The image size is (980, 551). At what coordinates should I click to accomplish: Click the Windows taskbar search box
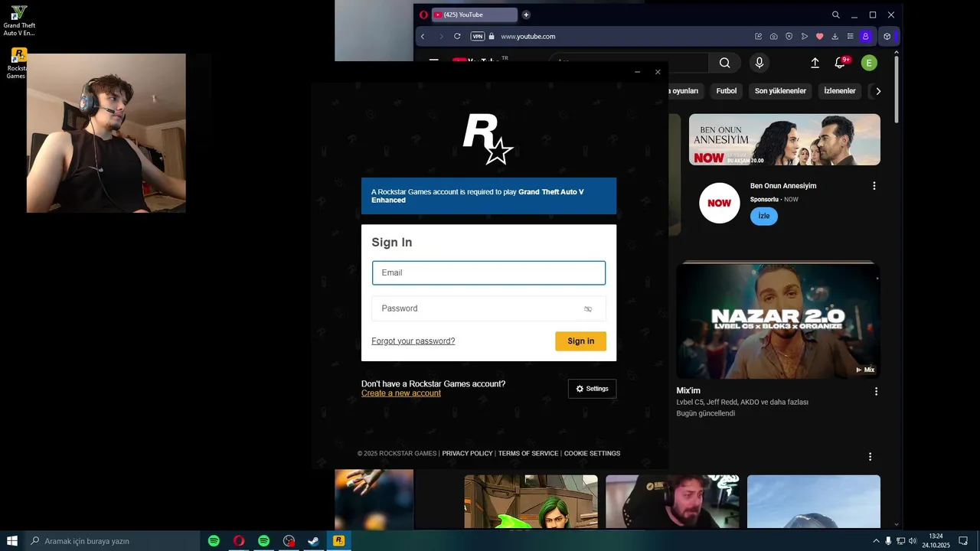(113, 541)
